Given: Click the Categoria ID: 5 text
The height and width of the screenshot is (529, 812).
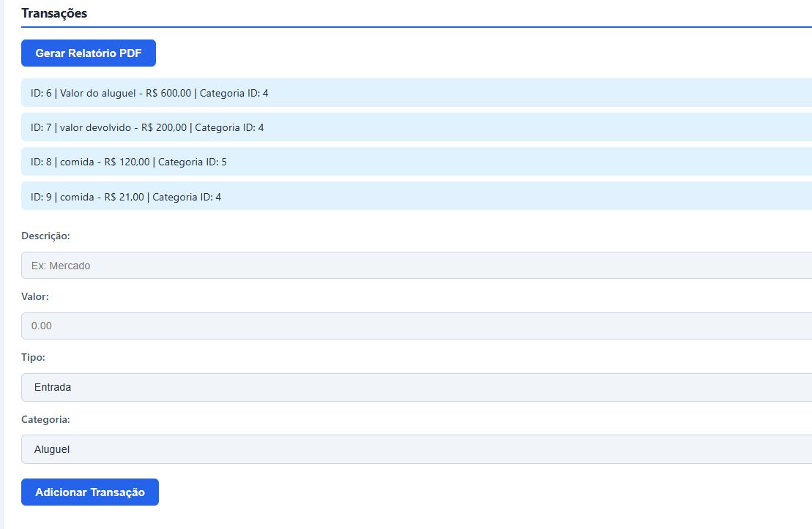Looking at the screenshot, I should pos(193,162).
